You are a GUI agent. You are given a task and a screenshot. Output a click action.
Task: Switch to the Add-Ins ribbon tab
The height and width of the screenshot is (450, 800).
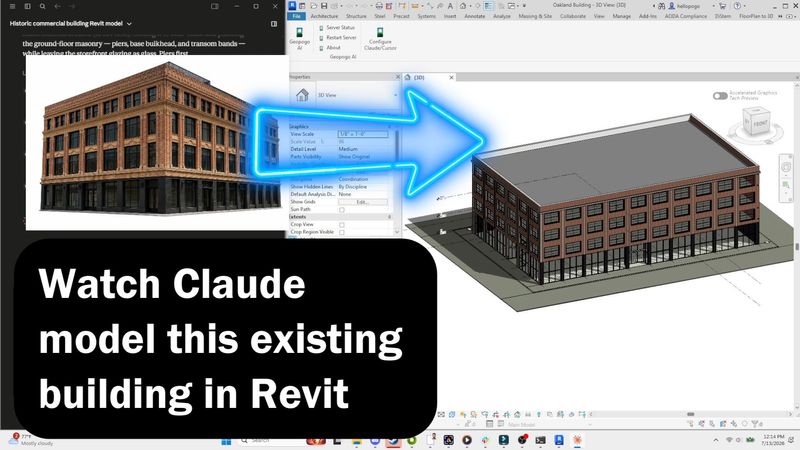[648, 16]
